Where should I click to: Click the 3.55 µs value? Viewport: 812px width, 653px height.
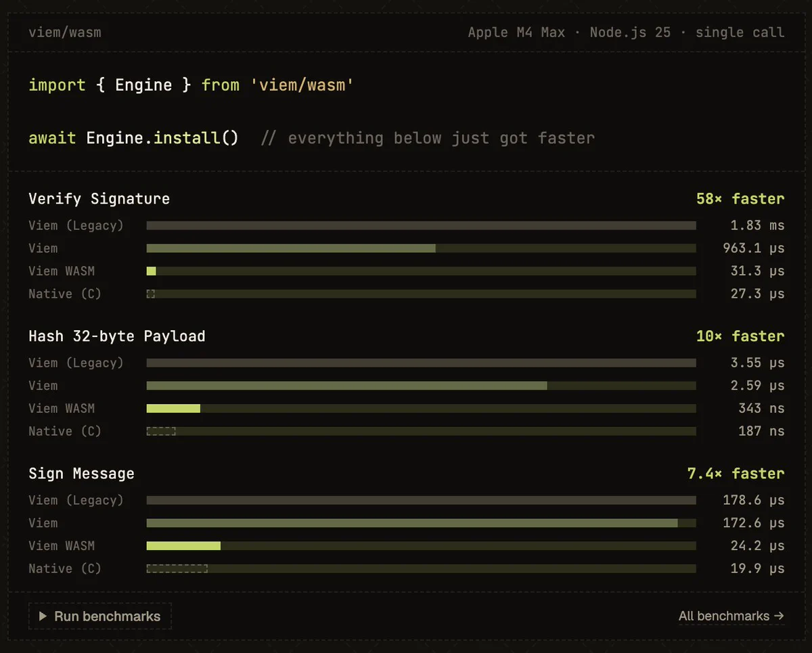pyautogui.click(x=757, y=363)
